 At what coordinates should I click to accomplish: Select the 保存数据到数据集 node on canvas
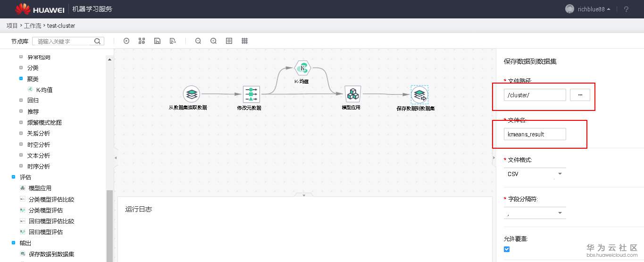419,95
